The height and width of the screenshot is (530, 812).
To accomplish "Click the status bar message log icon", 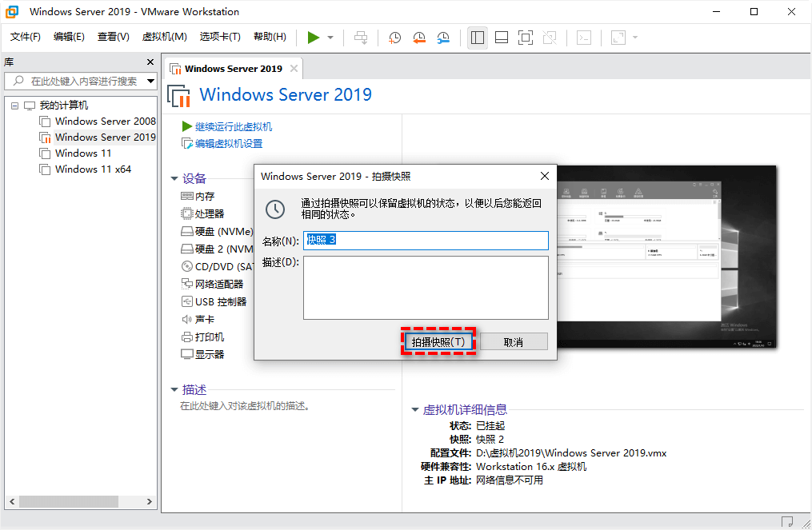I will tap(787, 521).
